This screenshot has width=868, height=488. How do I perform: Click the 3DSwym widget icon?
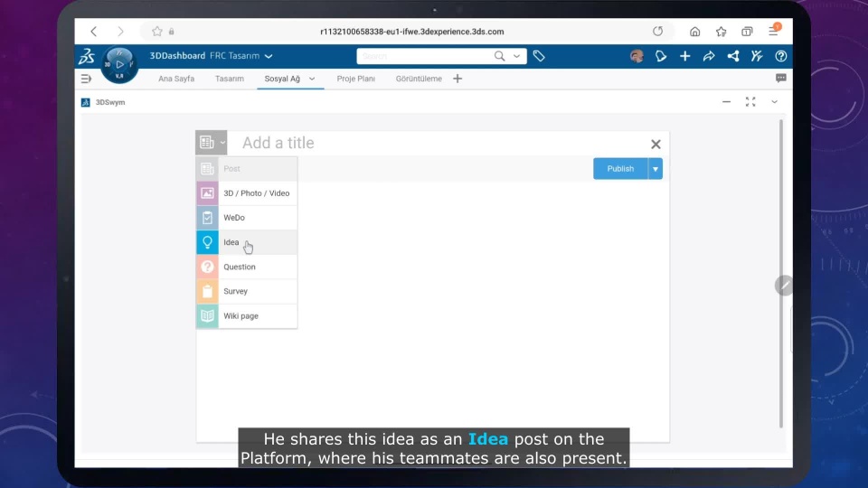pos(85,102)
